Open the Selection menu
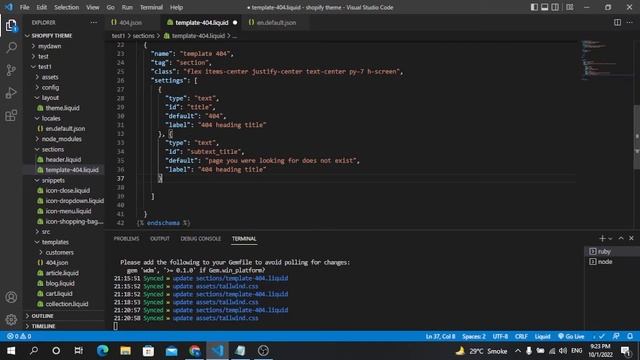 tap(67, 7)
